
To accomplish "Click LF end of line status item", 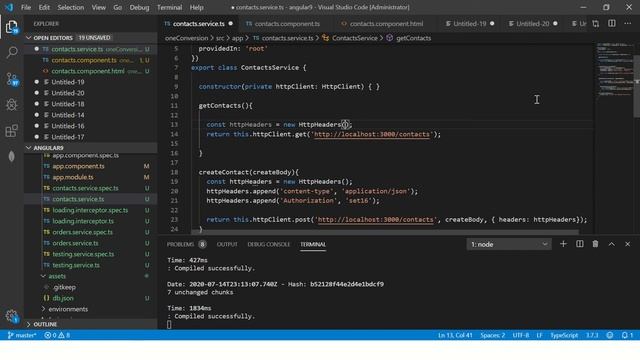I will pyautogui.click(x=539, y=335).
